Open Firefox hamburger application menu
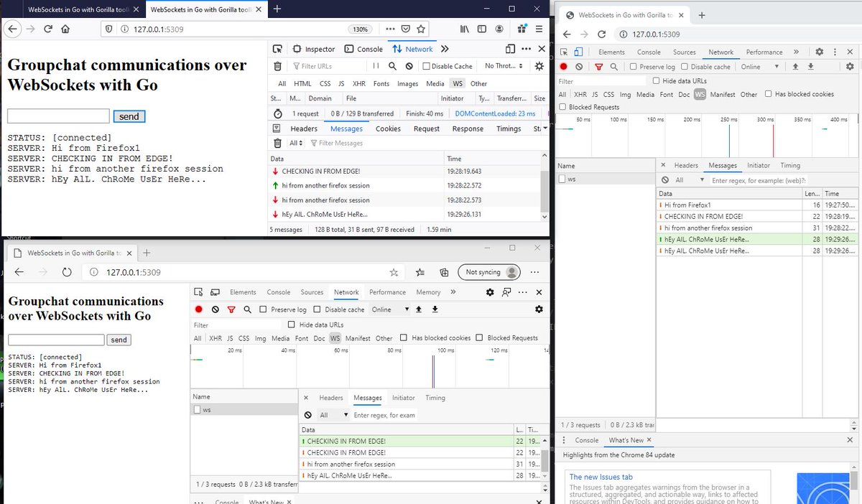 [x=538, y=29]
